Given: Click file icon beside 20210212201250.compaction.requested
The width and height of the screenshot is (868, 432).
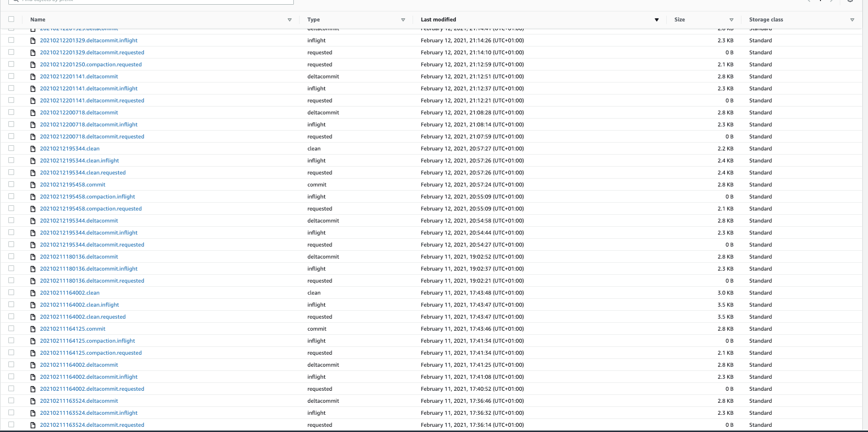Looking at the screenshot, I should tap(33, 65).
